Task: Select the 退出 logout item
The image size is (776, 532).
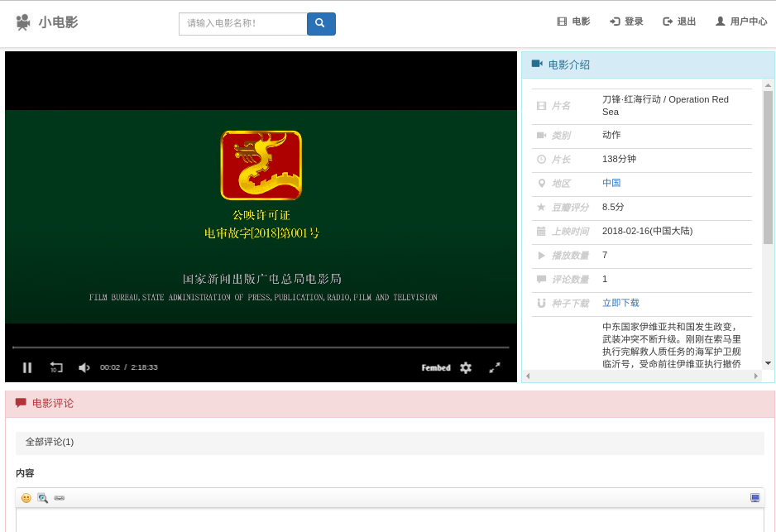Action: click(679, 22)
